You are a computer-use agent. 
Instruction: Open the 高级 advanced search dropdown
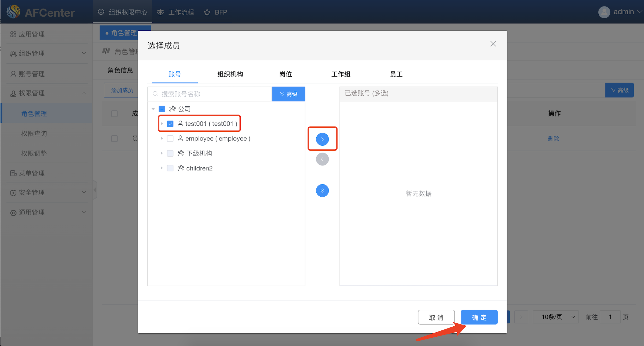(288, 94)
